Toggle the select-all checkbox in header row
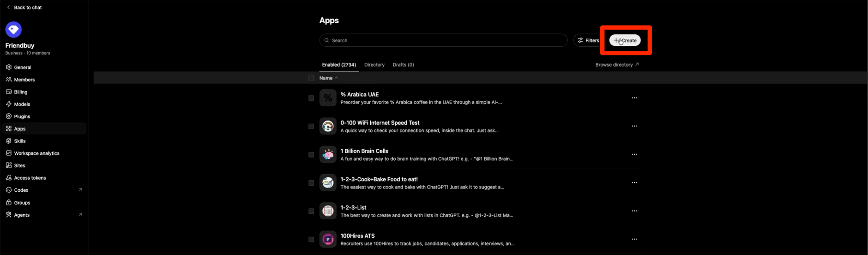The width and height of the screenshot is (868, 255). pyautogui.click(x=311, y=78)
